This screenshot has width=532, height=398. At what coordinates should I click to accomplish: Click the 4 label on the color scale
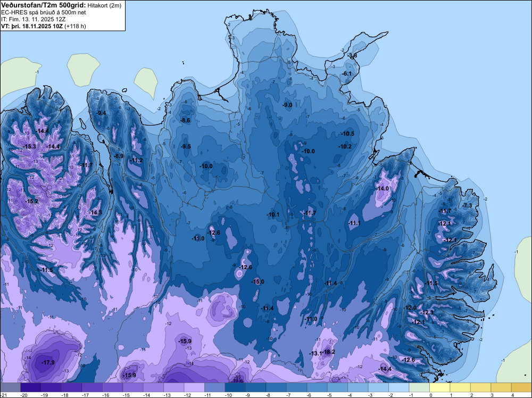tap(512, 395)
